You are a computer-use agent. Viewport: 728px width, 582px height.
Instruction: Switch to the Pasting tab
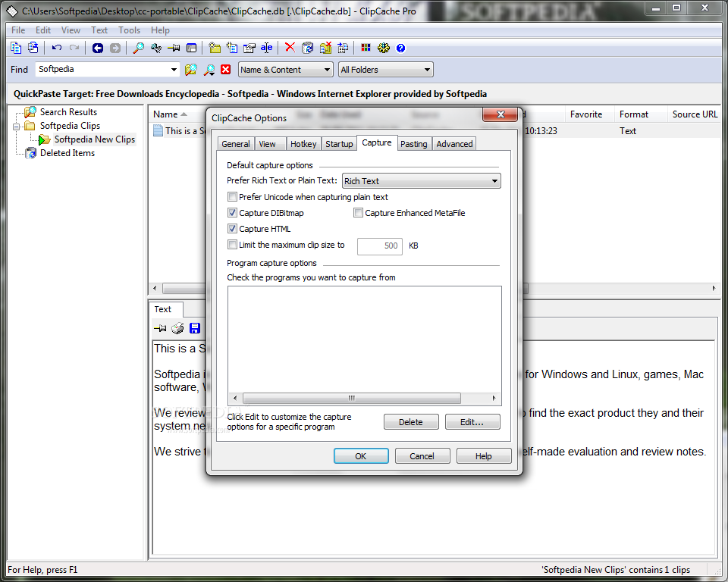click(x=414, y=144)
